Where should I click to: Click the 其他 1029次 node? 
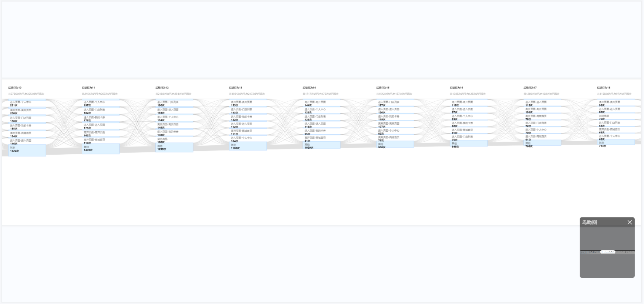coord(321,145)
